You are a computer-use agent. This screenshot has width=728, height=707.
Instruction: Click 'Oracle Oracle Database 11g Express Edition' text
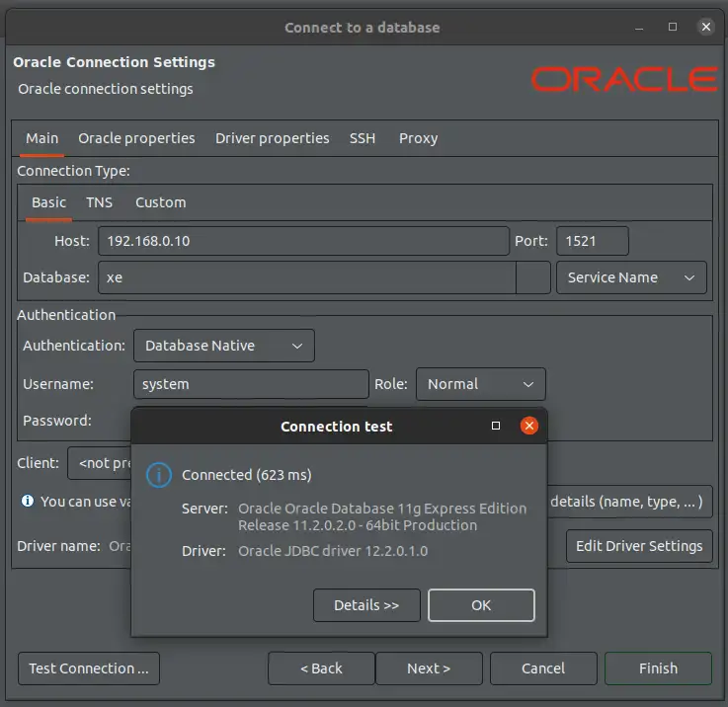(382, 509)
